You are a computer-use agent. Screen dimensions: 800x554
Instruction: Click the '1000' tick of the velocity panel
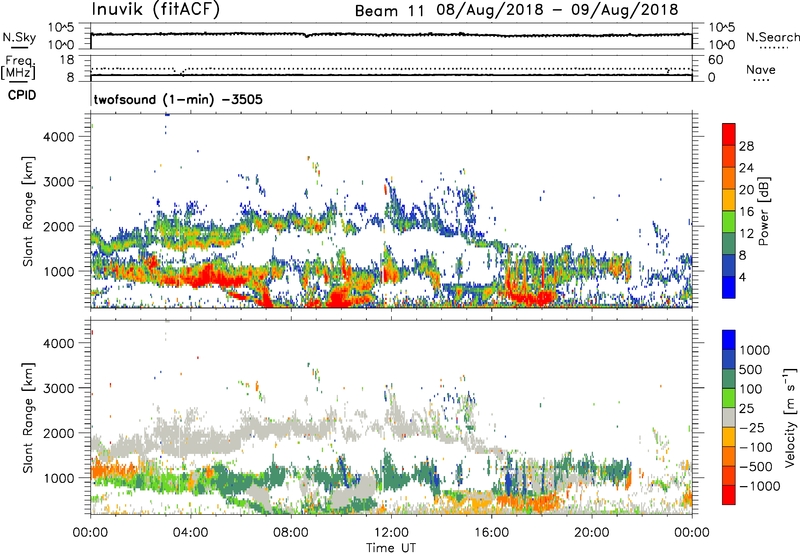coord(58,478)
